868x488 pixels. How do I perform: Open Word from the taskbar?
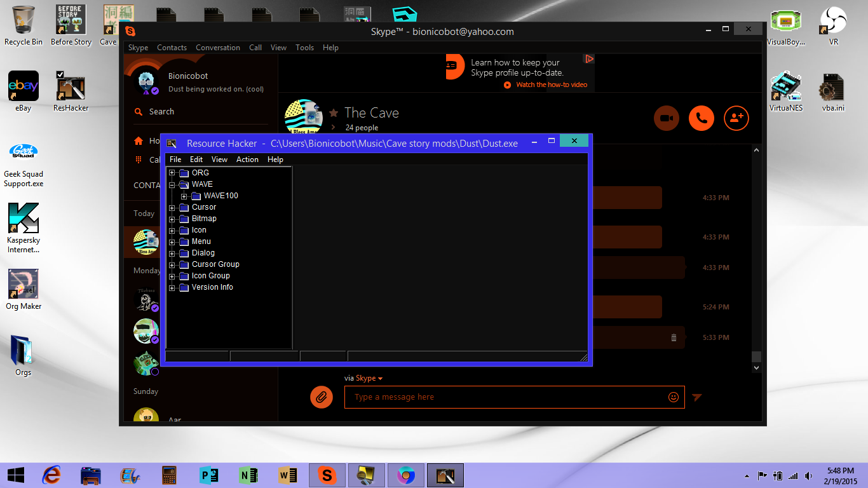288,475
